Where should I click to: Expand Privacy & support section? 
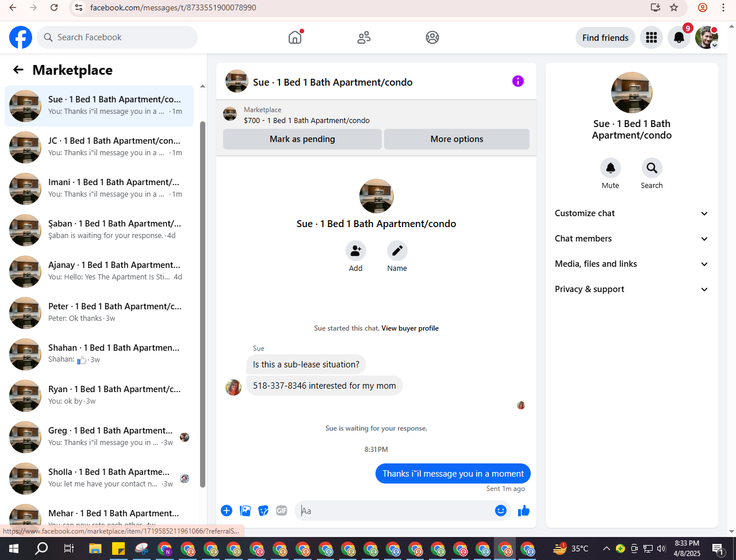tap(632, 289)
